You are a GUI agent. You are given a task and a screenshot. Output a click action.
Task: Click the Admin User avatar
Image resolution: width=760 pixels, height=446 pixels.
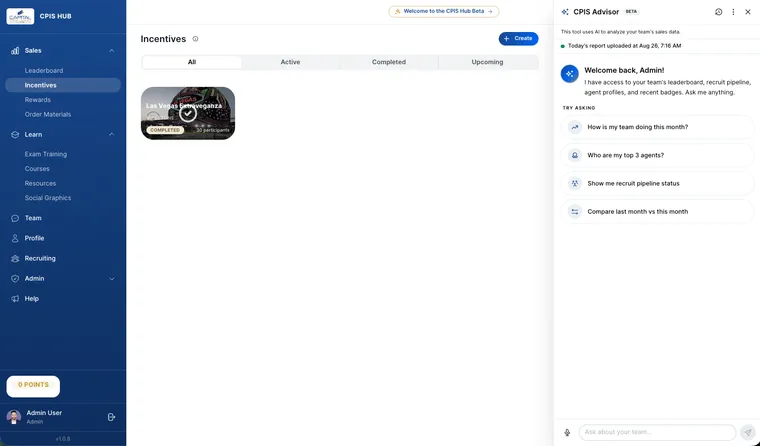(x=14, y=416)
